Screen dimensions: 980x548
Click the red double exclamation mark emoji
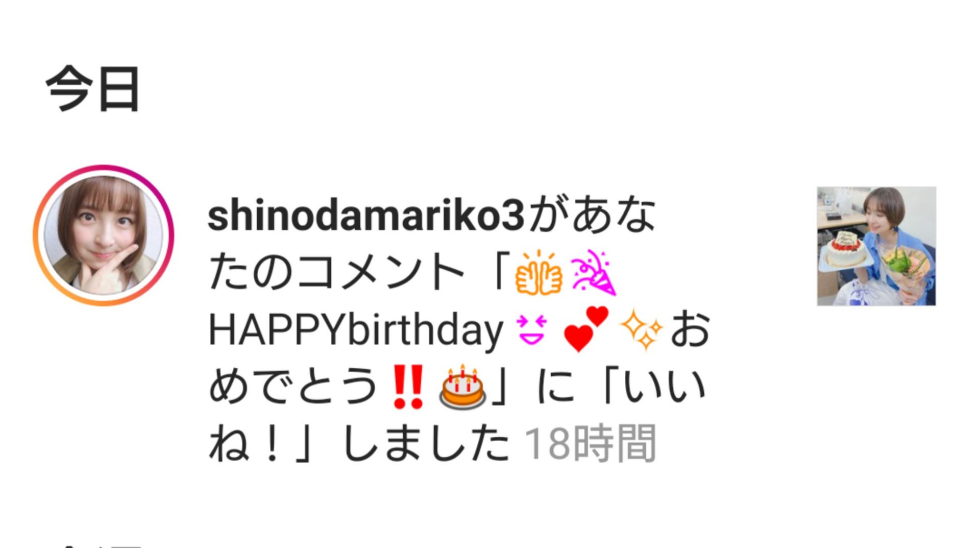(408, 387)
